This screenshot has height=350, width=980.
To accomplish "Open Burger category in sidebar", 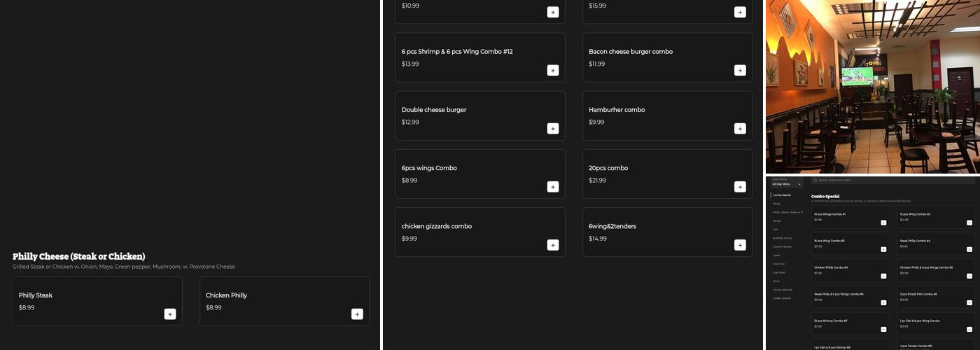I will click(777, 220).
